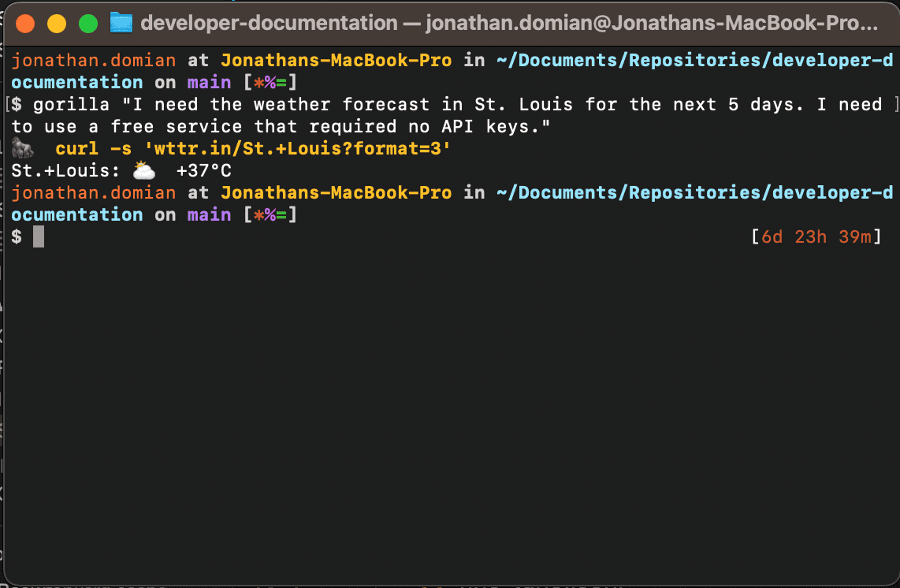Close the terminal window with red button
Image resolution: width=900 pixels, height=588 pixels.
point(25,23)
